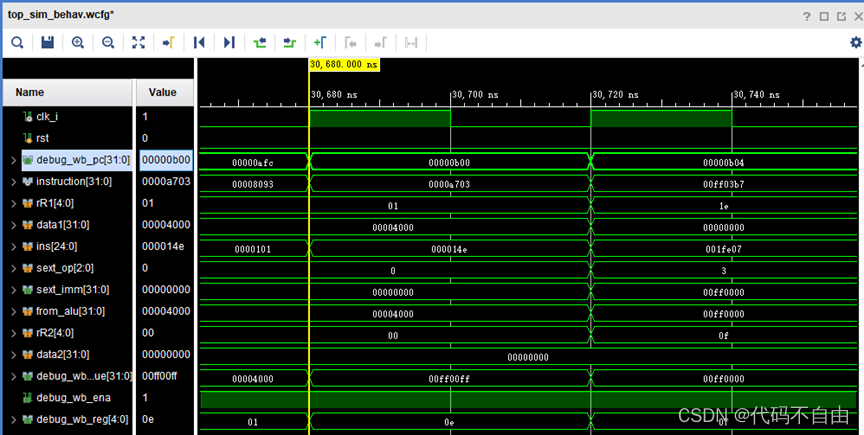This screenshot has height=435, width=864.
Task: Click waveform segment 001fe07
Action: click(x=723, y=249)
